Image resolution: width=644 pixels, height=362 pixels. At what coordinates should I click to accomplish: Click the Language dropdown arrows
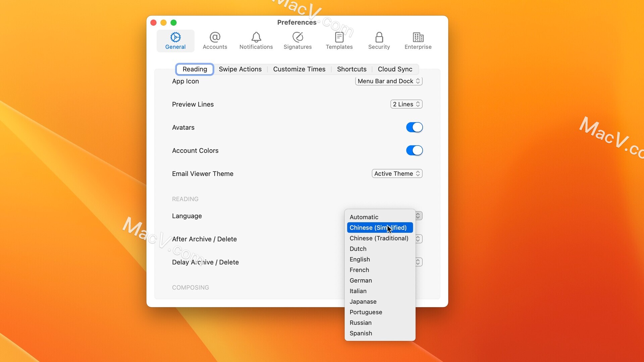point(418,216)
